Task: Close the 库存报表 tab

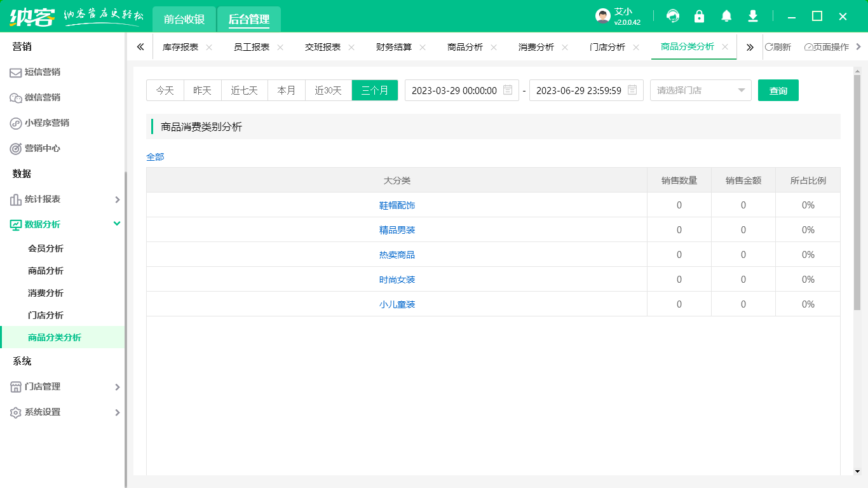Action: pyautogui.click(x=209, y=48)
